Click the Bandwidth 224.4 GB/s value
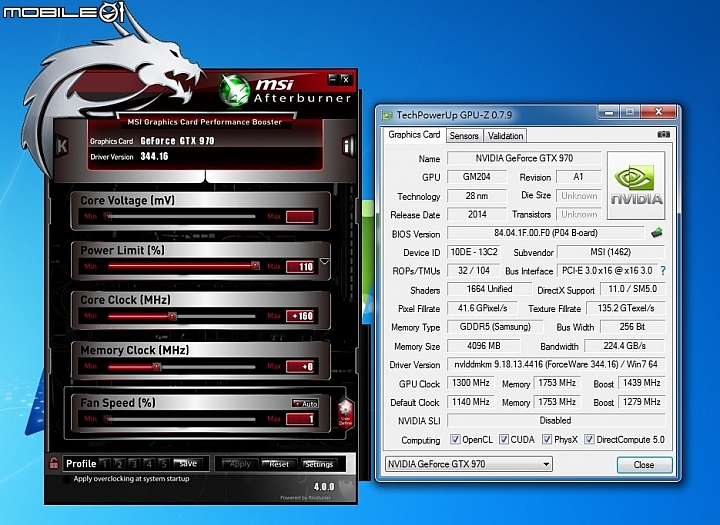 coord(624,345)
